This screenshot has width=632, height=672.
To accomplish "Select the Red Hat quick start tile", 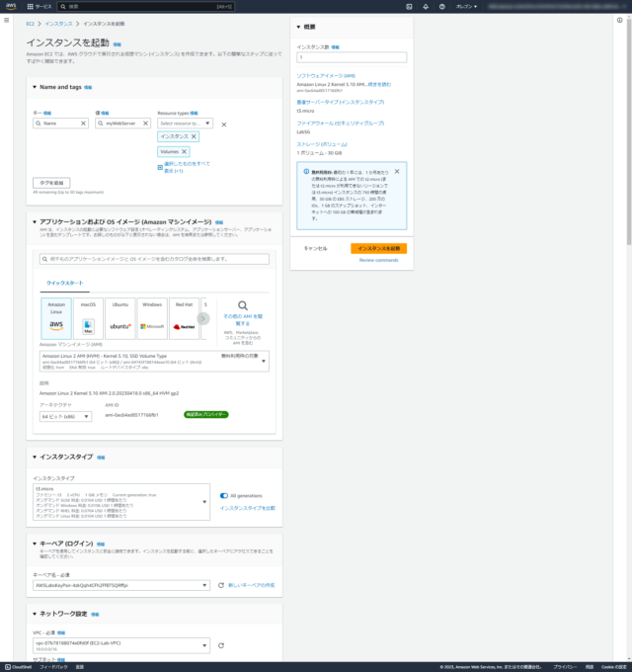I will point(184,318).
